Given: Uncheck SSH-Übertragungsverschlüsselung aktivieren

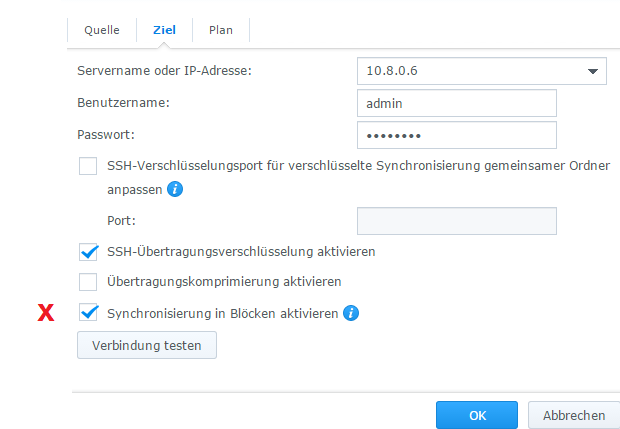Looking at the screenshot, I should (x=88, y=251).
